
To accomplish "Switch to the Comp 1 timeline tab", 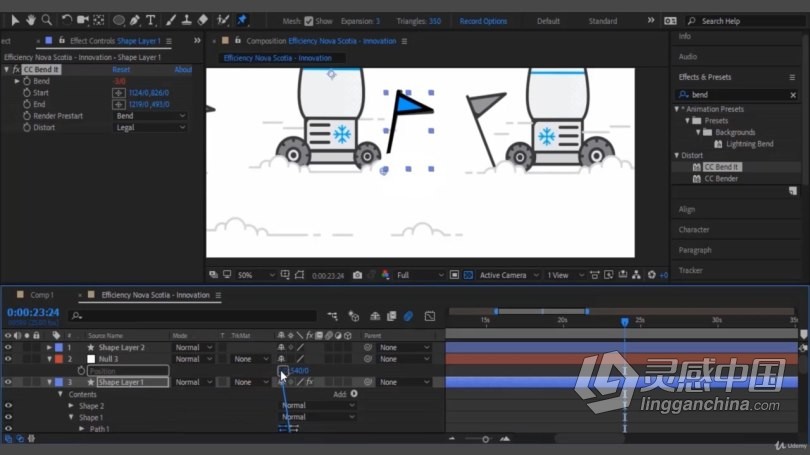I will coord(41,295).
